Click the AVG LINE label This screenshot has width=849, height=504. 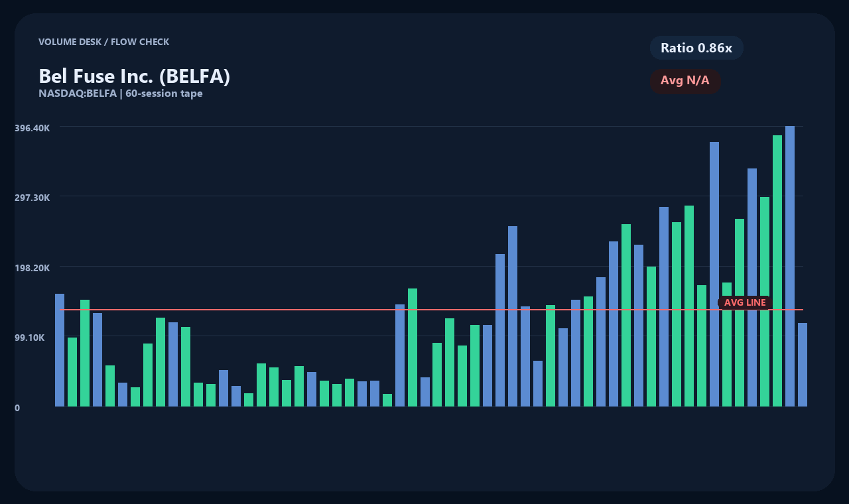745,302
